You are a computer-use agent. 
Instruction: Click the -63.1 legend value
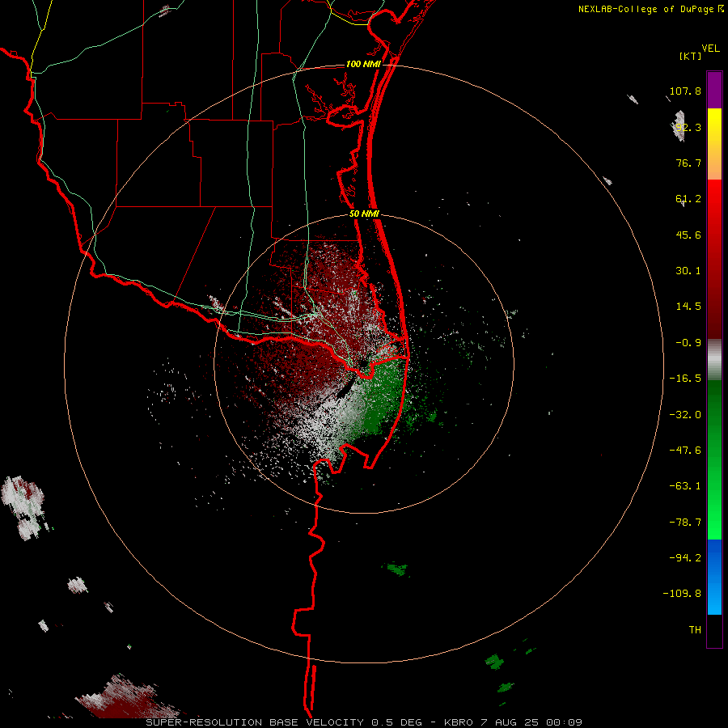(685, 486)
